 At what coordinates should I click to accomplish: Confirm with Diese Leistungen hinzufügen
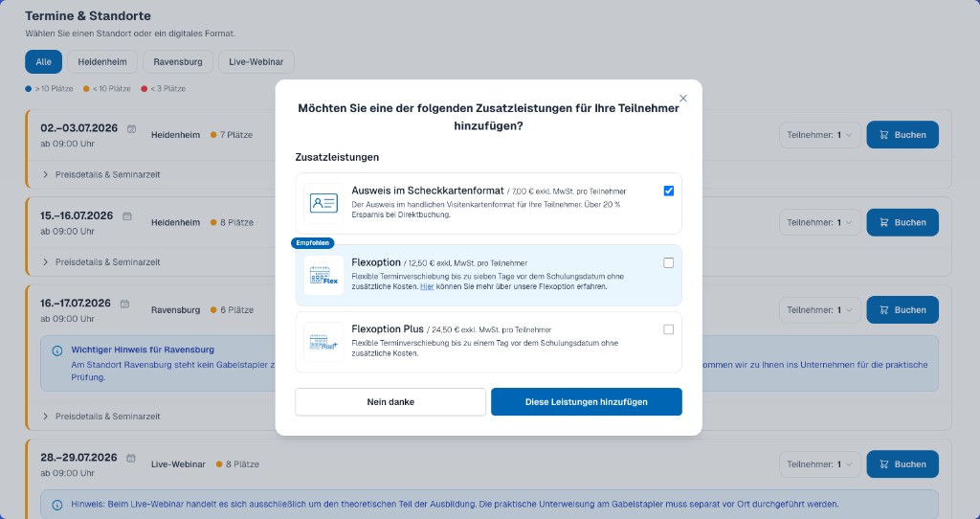[x=587, y=402]
